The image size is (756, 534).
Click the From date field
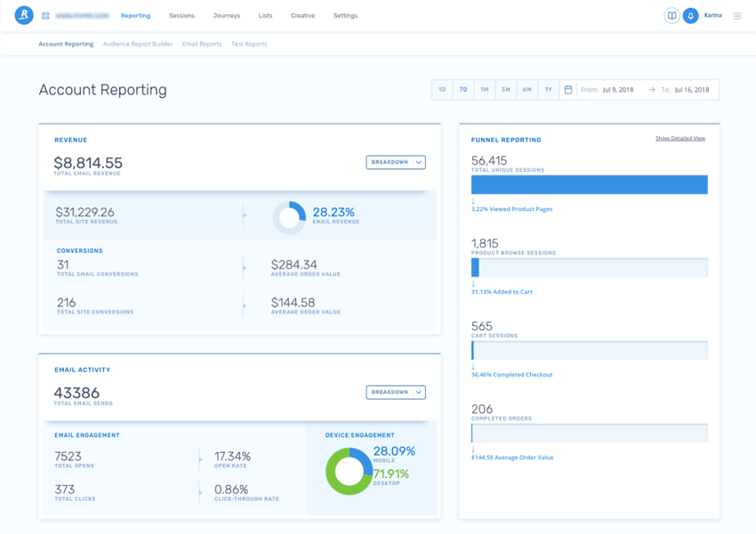[x=618, y=90]
